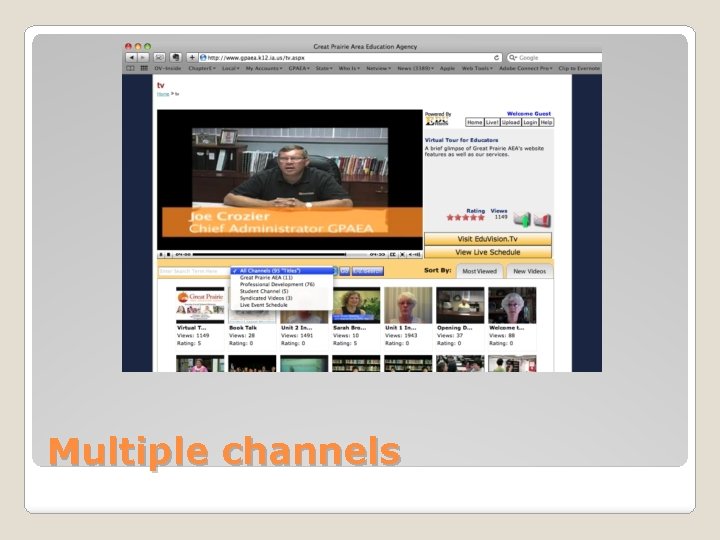Viewport: 720px width, 540px height.
Task: Open the Netview bookmarks folder
Action: 378,68
